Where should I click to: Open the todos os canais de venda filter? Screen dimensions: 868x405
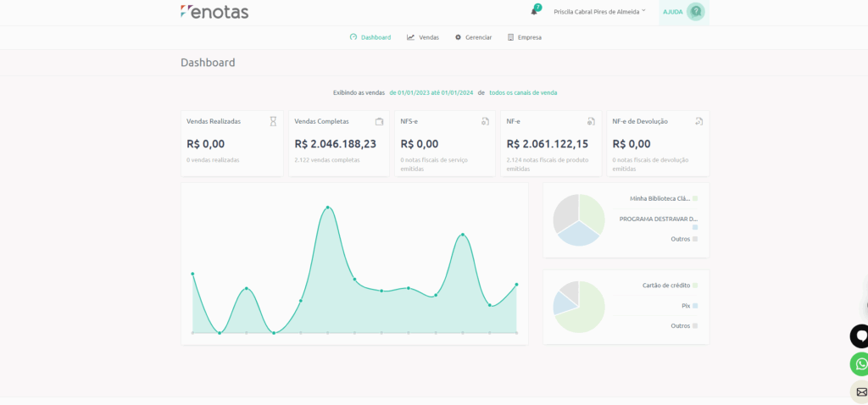coord(523,93)
